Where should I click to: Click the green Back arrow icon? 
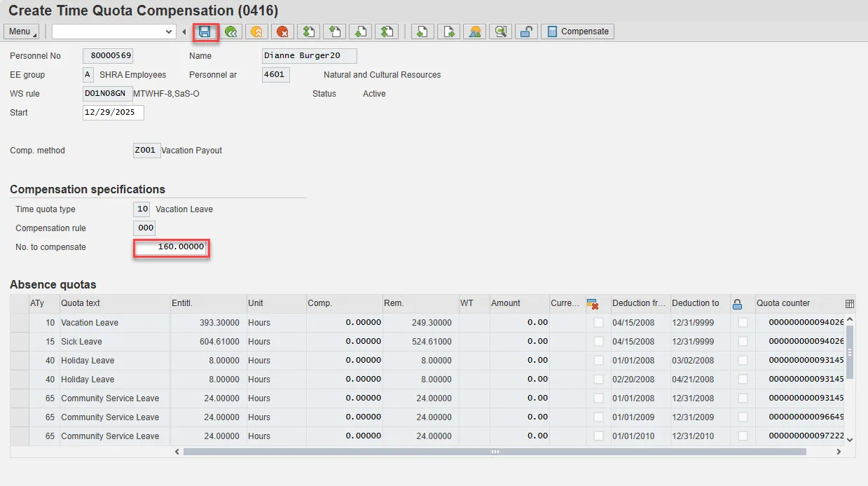click(x=231, y=32)
